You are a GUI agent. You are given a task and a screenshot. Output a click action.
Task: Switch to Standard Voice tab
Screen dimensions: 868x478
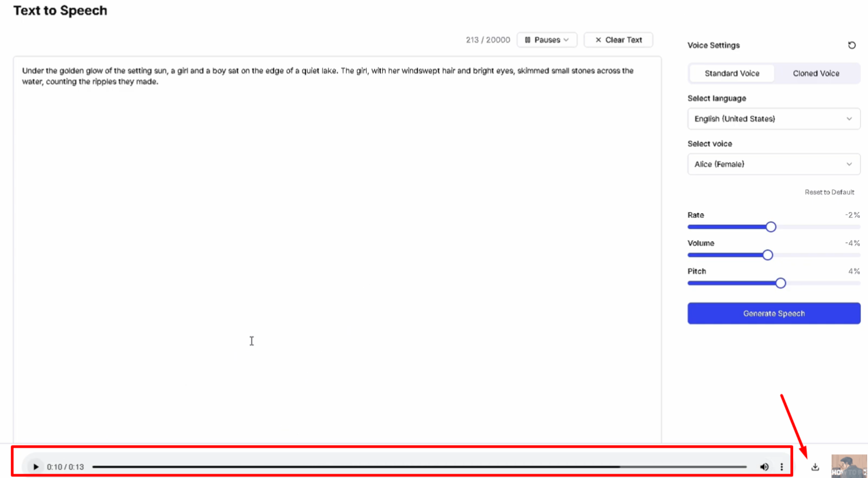tap(732, 73)
